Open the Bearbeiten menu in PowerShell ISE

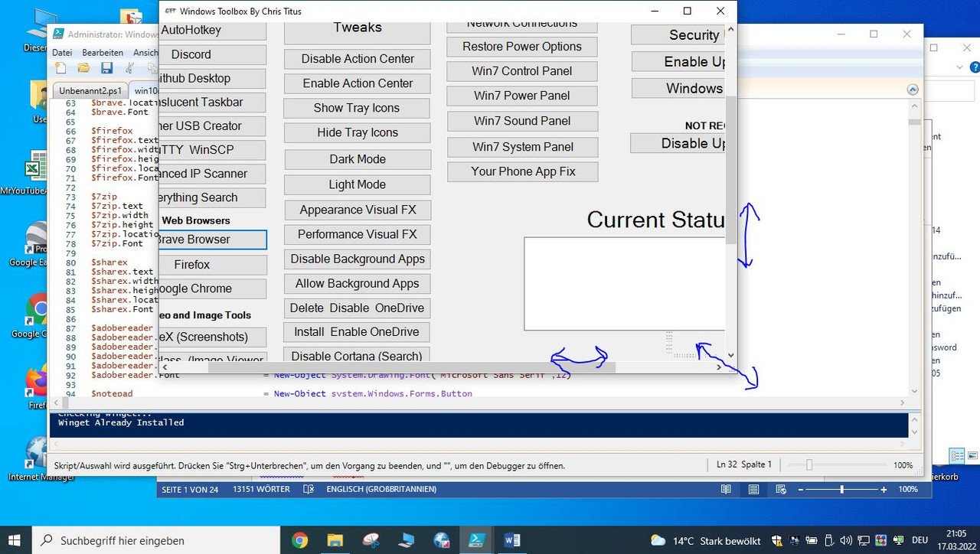[103, 53]
